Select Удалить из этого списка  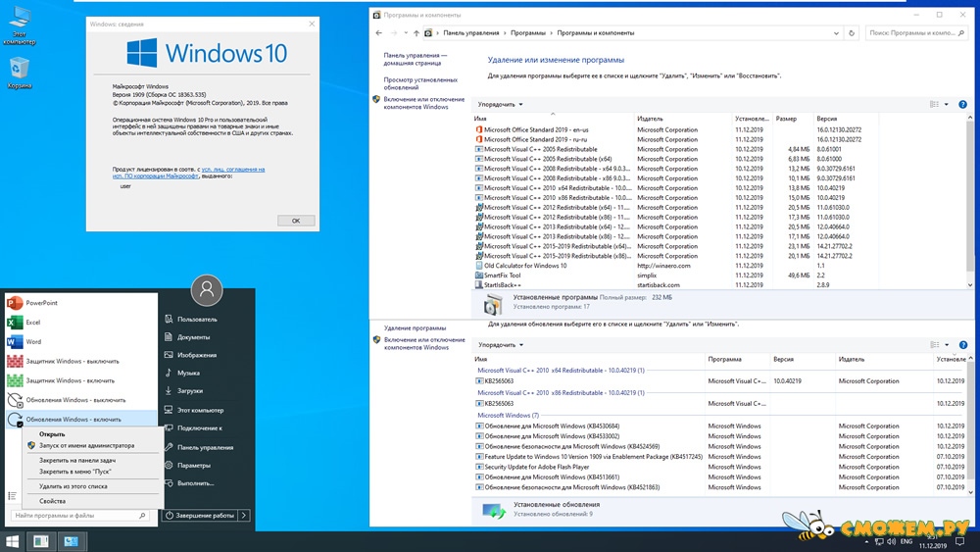pyautogui.click(x=73, y=486)
